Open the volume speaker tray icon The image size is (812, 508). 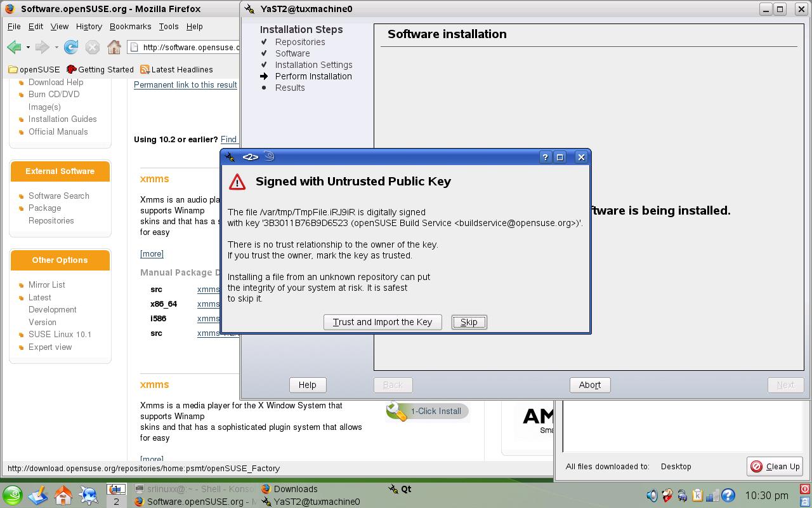(x=652, y=495)
